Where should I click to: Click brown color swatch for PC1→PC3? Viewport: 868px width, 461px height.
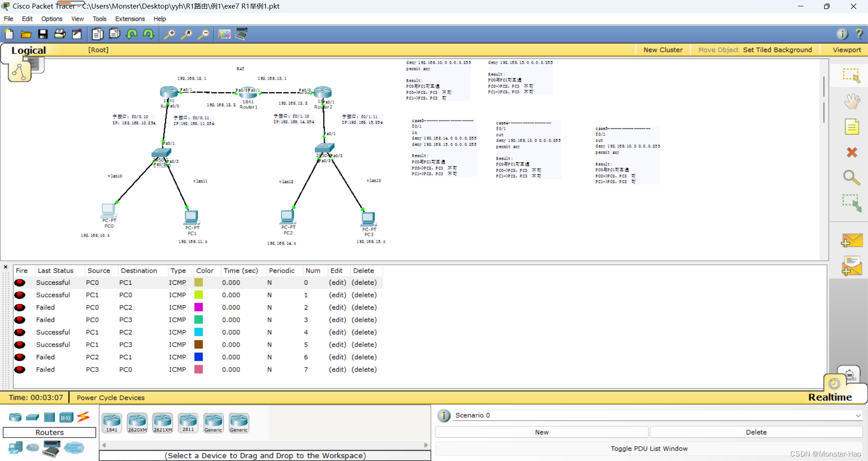(198, 344)
